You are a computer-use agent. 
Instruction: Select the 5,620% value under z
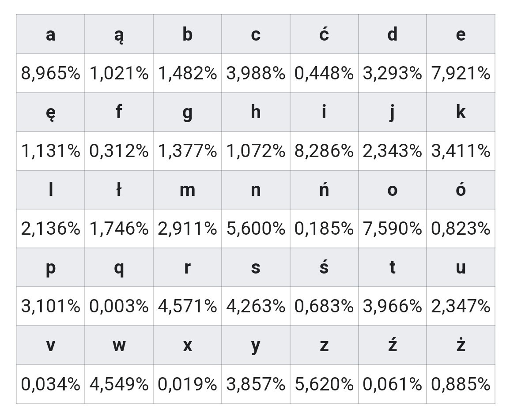coord(324,384)
